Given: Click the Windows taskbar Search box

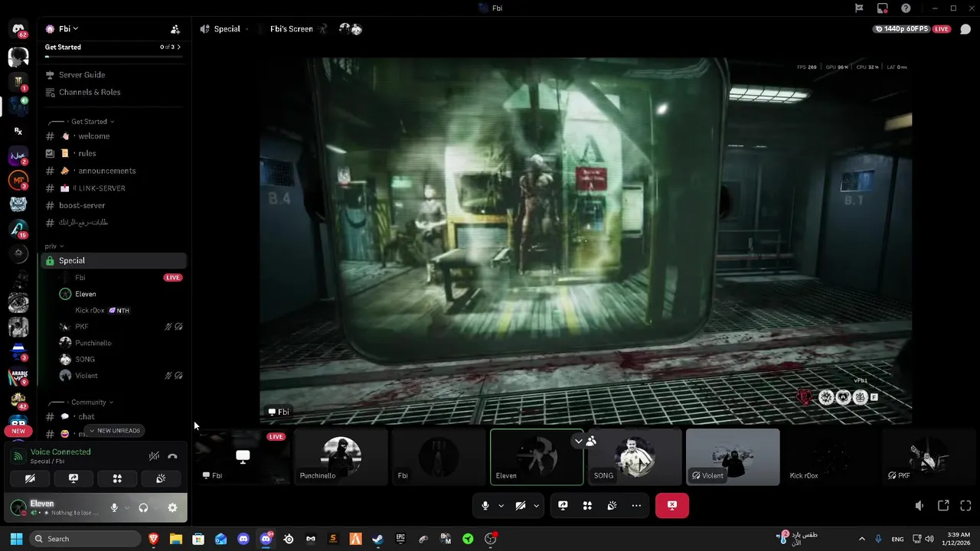Looking at the screenshot, I should point(86,539).
